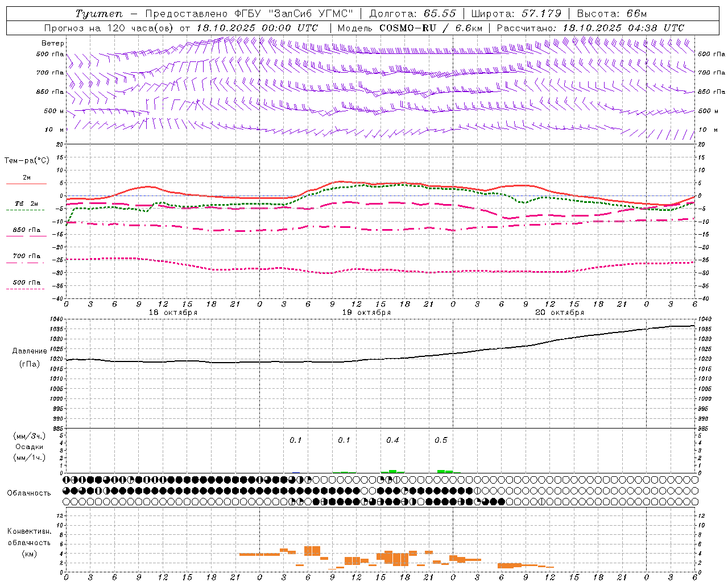The image size is (728, 582).
Task: Click the 'Ветер' wind panel label
Action: pos(53,43)
